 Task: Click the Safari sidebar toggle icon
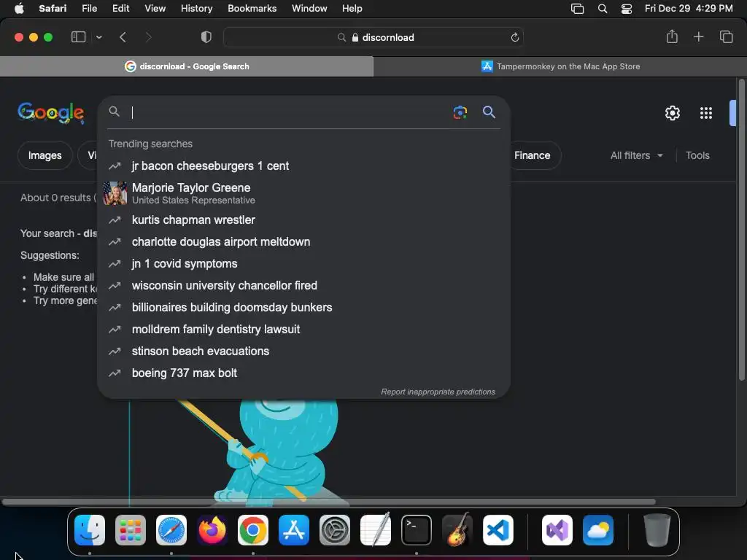pyautogui.click(x=78, y=37)
